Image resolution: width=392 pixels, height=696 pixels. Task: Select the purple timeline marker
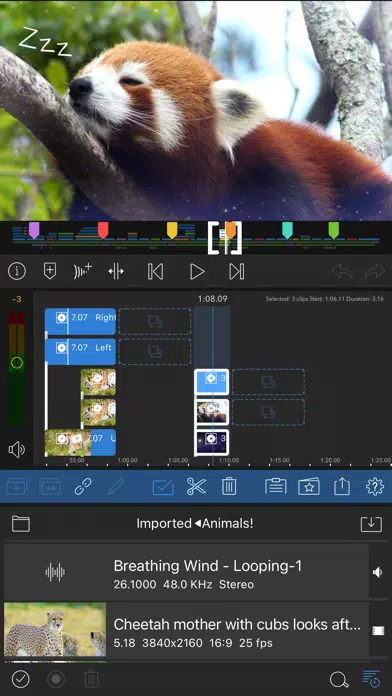tap(34, 230)
